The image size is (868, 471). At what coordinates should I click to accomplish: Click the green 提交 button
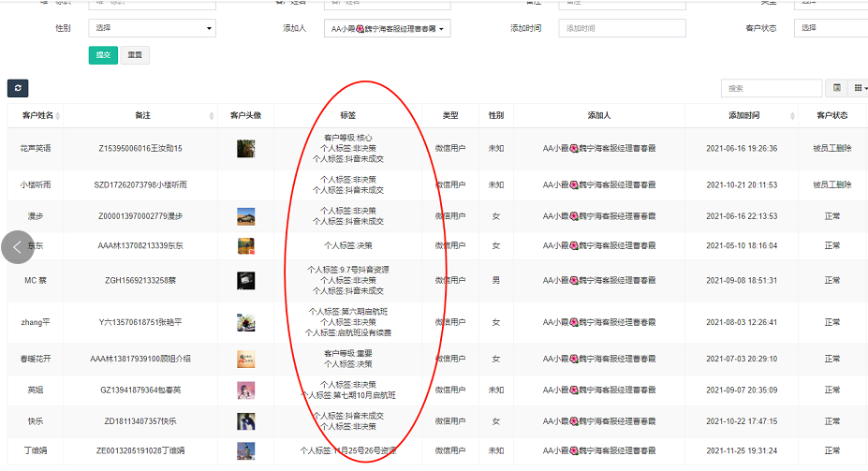pyautogui.click(x=103, y=55)
